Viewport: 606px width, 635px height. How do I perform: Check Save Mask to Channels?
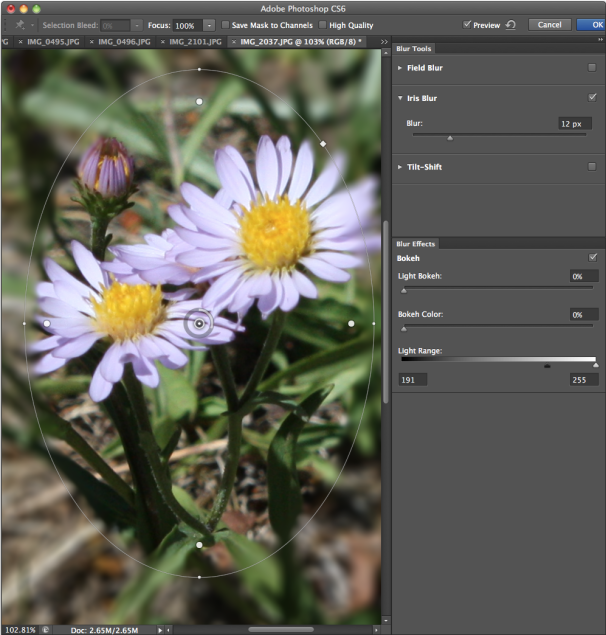tap(225, 24)
